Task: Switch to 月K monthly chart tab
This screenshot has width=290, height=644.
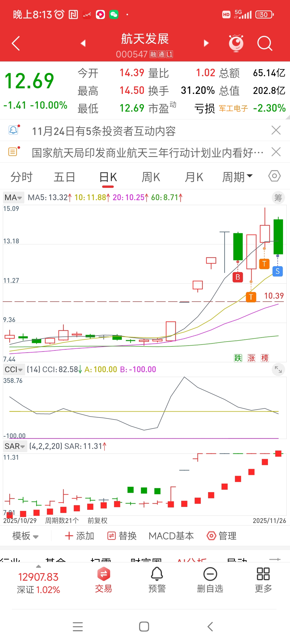Action: pos(194,177)
